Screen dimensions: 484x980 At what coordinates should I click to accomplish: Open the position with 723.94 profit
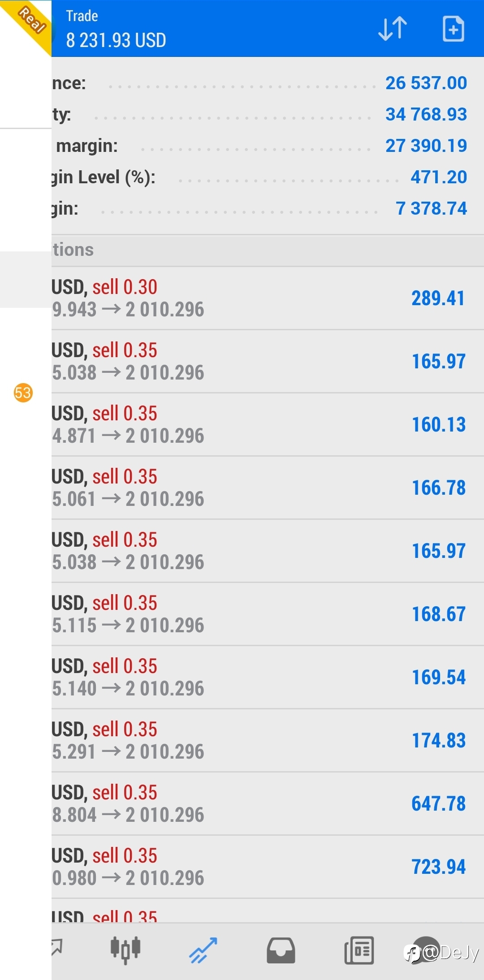coord(268,867)
